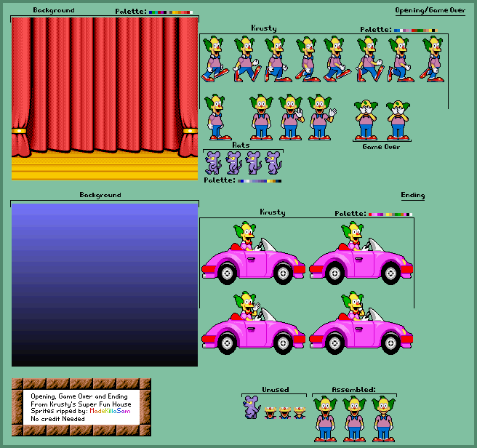The image size is (477, 448).
Task: Open the blue gradient background image
Action: tap(104, 284)
